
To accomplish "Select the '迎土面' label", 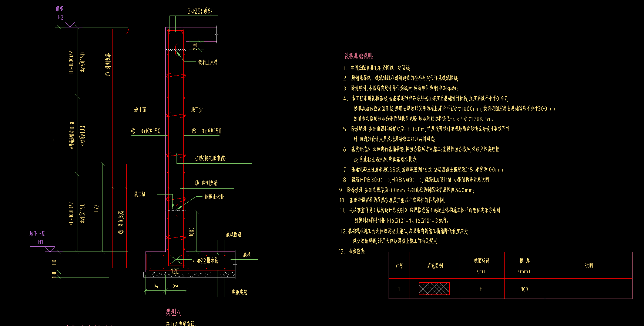I will [x=140, y=110].
